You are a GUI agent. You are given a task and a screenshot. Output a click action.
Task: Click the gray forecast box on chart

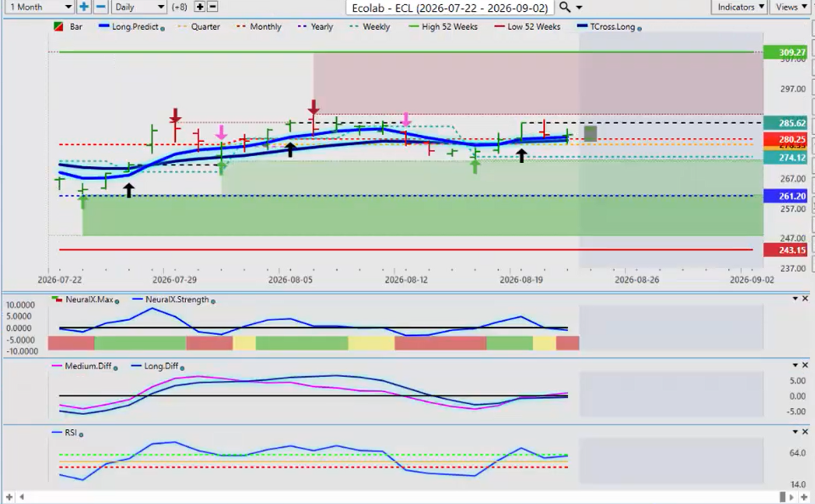click(x=591, y=133)
